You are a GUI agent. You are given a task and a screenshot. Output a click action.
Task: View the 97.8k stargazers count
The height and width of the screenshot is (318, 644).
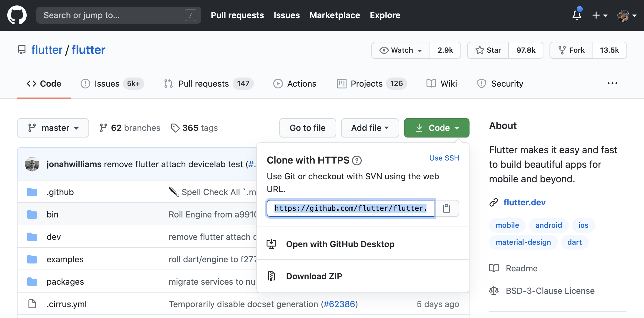526,50
